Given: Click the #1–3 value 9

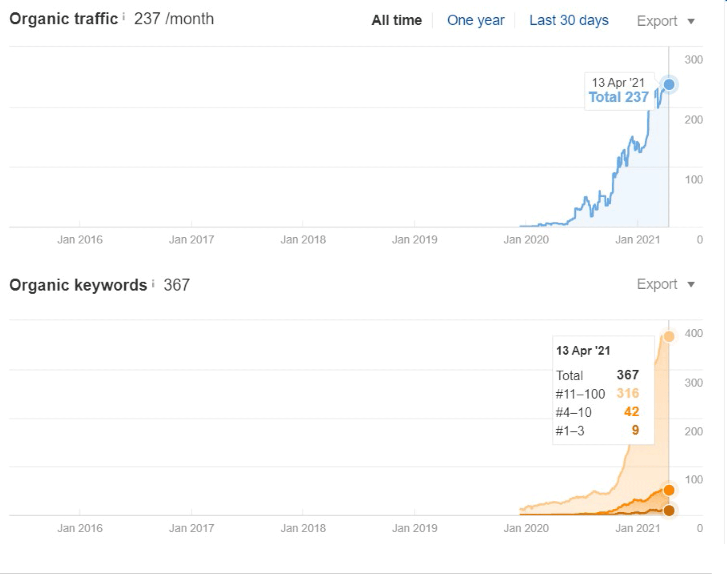Looking at the screenshot, I should pyautogui.click(x=635, y=430).
